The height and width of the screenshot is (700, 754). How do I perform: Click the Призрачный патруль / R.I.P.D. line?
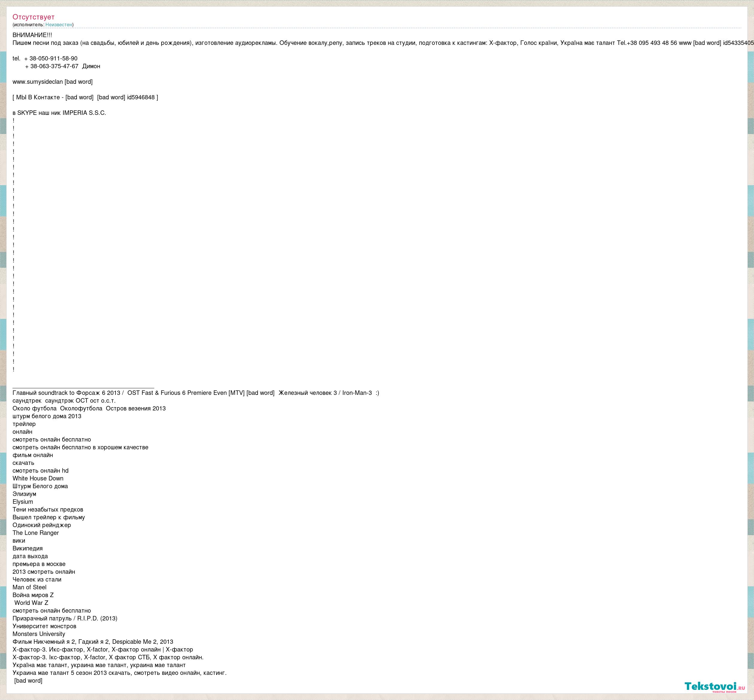click(65, 618)
